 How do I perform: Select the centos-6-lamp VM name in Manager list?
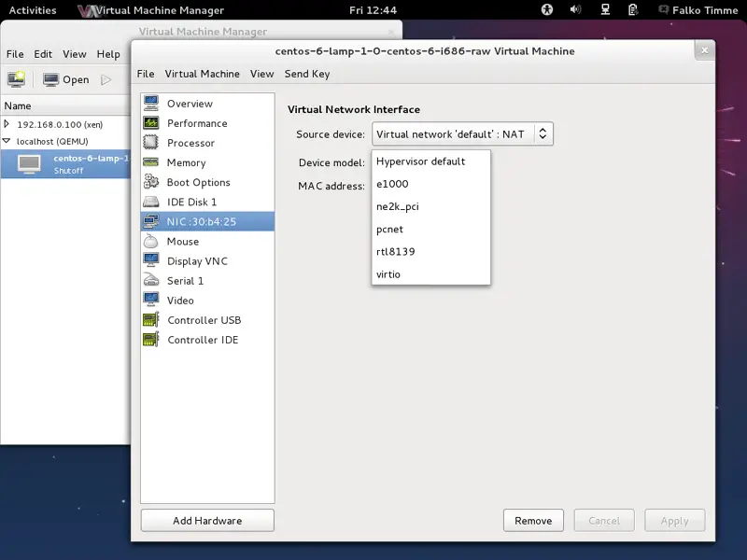tap(92, 158)
